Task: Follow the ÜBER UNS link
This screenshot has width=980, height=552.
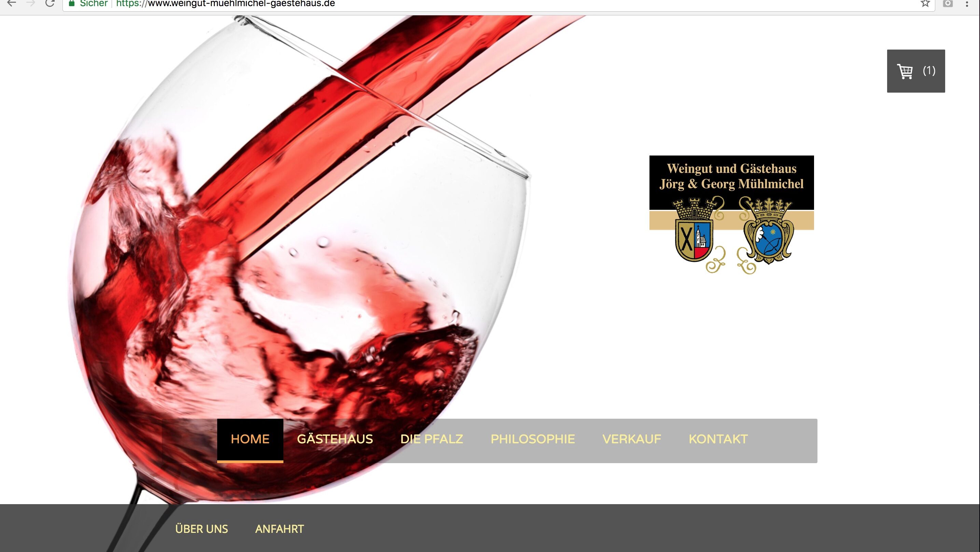Action: 201,529
